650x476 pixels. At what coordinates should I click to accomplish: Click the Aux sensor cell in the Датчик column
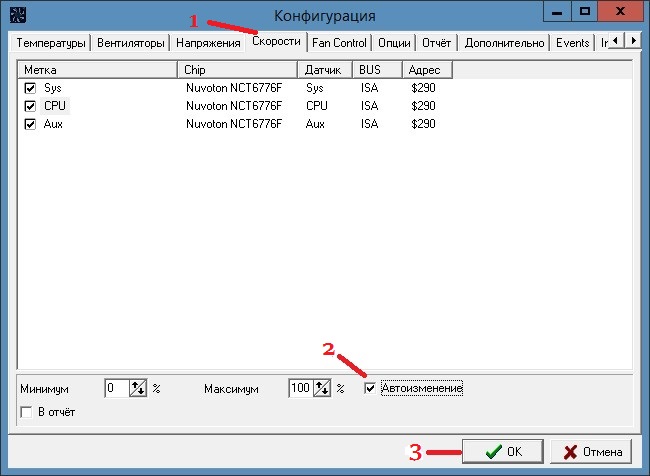point(315,124)
